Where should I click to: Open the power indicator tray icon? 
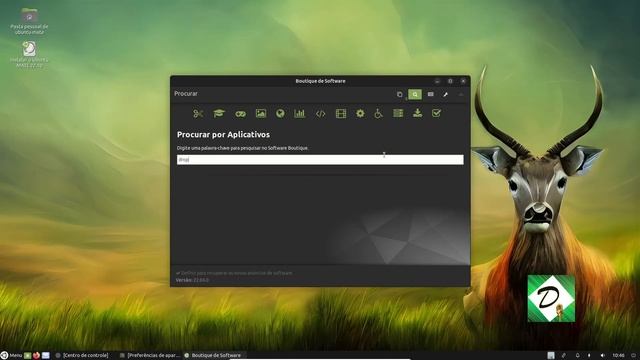pyautogui.click(x=589, y=356)
